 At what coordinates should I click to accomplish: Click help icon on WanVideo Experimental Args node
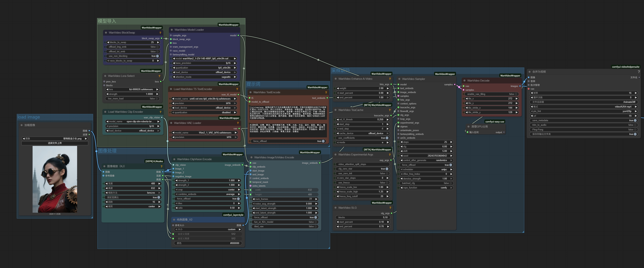(x=389, y=155)
